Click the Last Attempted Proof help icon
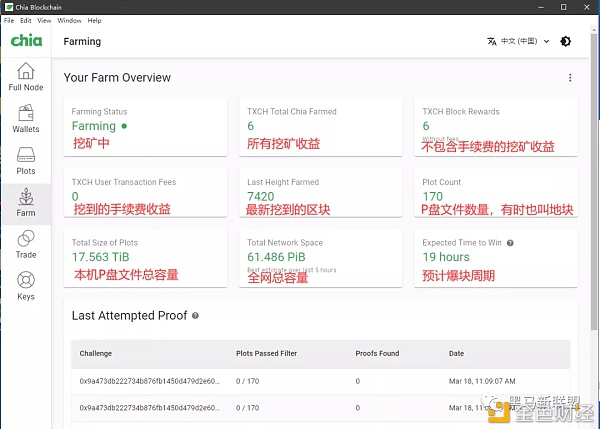Viewport: 600px width, 429px height. click(195, 316)
